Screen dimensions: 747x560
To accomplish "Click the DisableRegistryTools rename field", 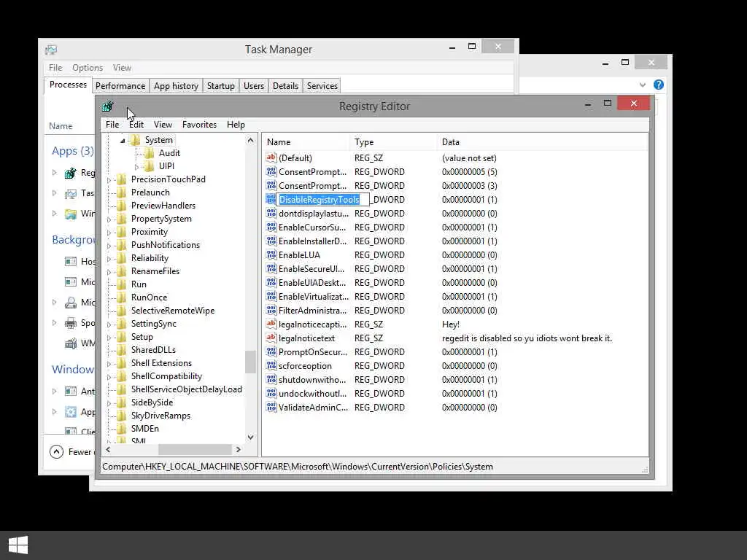I will point(323,200).
